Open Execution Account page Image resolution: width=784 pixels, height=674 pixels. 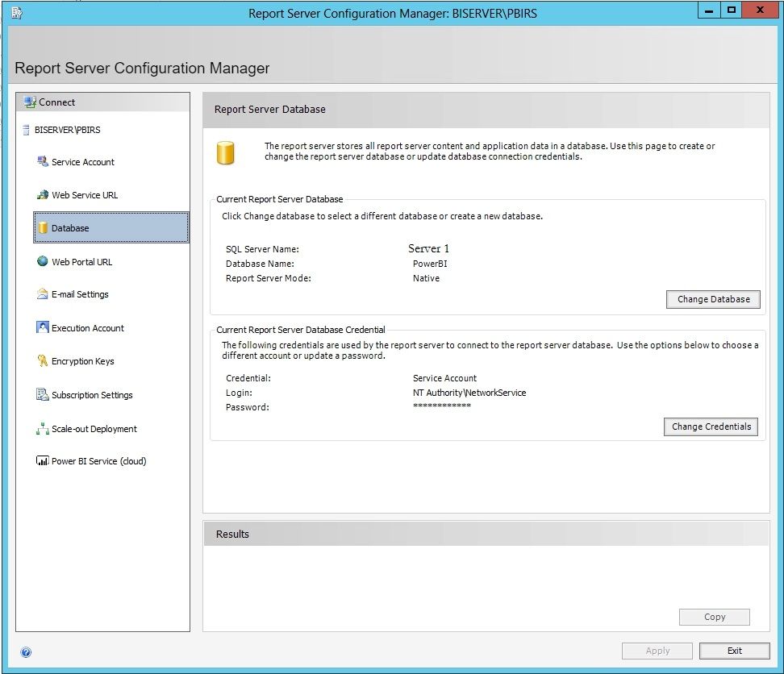pyautogui.click(x=88, y=328)
